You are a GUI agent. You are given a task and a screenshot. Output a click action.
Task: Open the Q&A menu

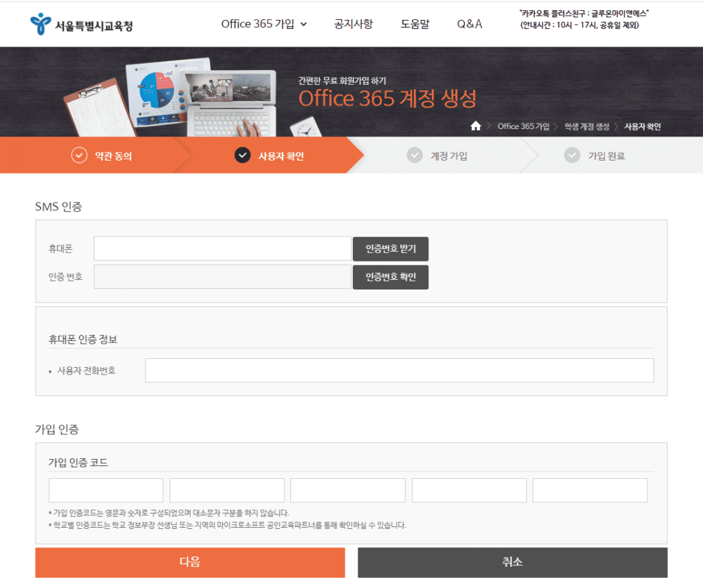click(470, 24)
